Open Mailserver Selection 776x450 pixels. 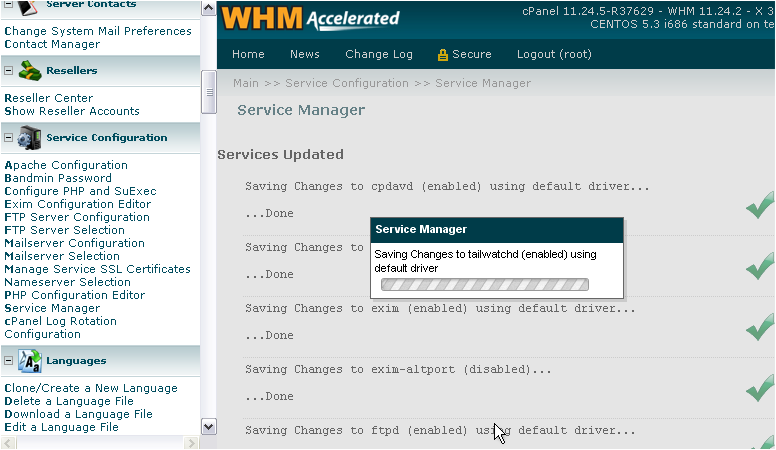coord(62,256)
